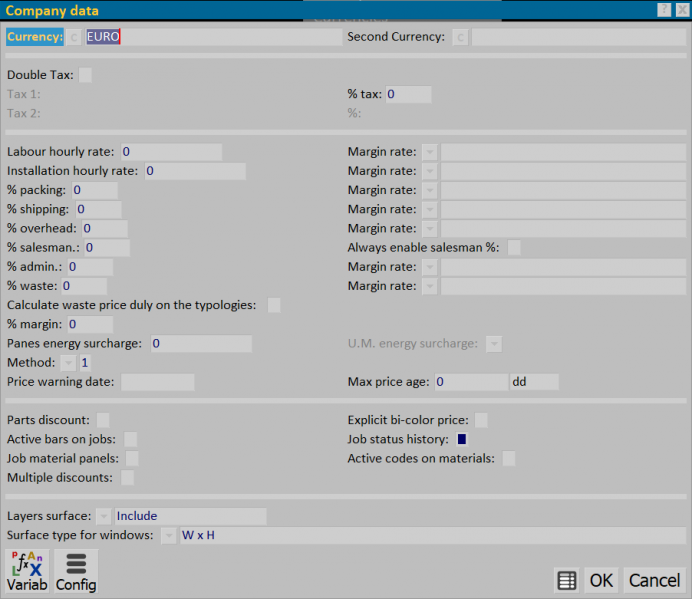Open the Variab variables icon
The image size is (692, 599).
click(27, 571)
